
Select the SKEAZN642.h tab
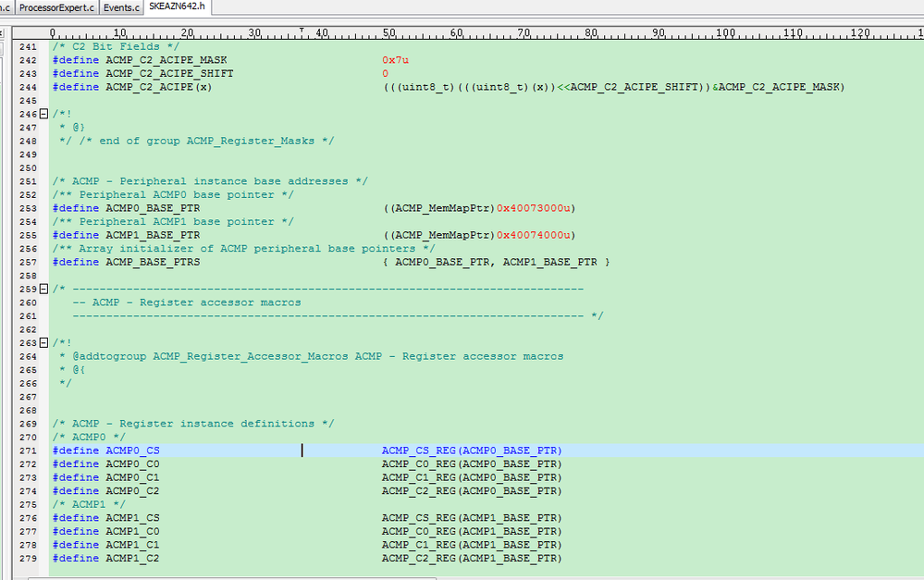177,6
